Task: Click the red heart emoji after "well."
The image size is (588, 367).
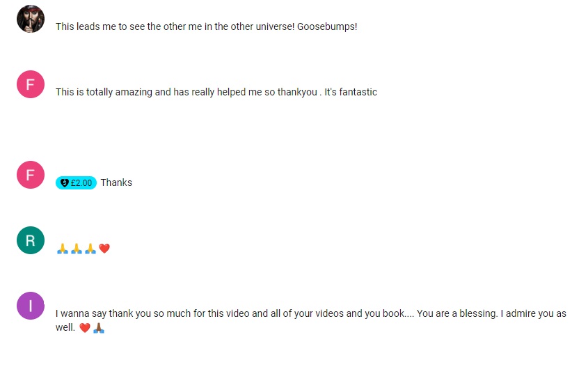Action: coord(85,327)
